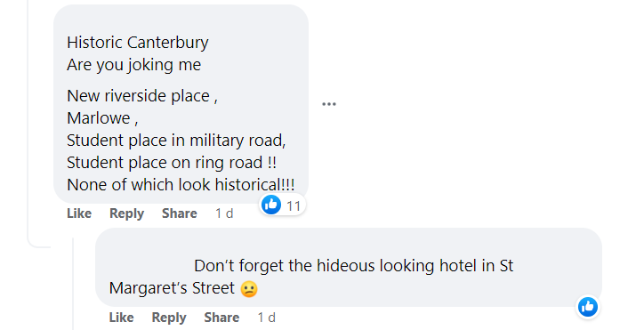Click the 'New riverside place' line

tap(142, 96)
